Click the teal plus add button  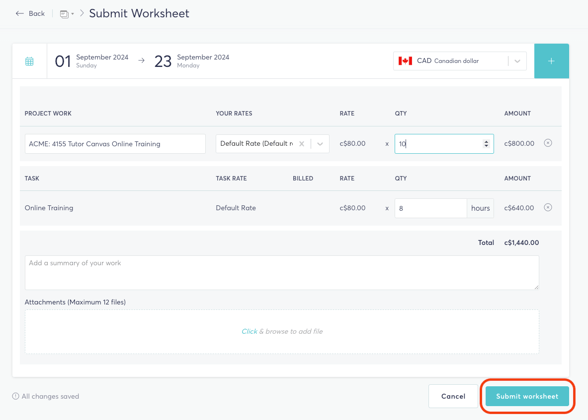coord(551,61)
